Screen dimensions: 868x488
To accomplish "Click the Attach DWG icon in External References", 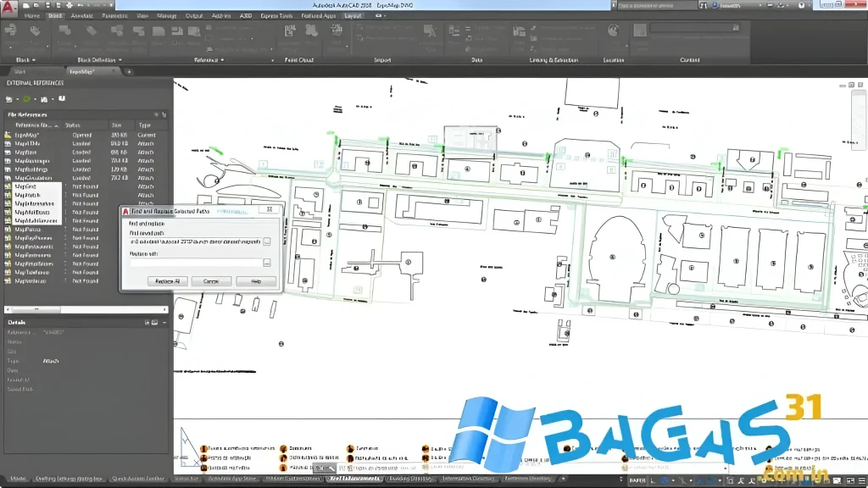I will click(8, 99).
